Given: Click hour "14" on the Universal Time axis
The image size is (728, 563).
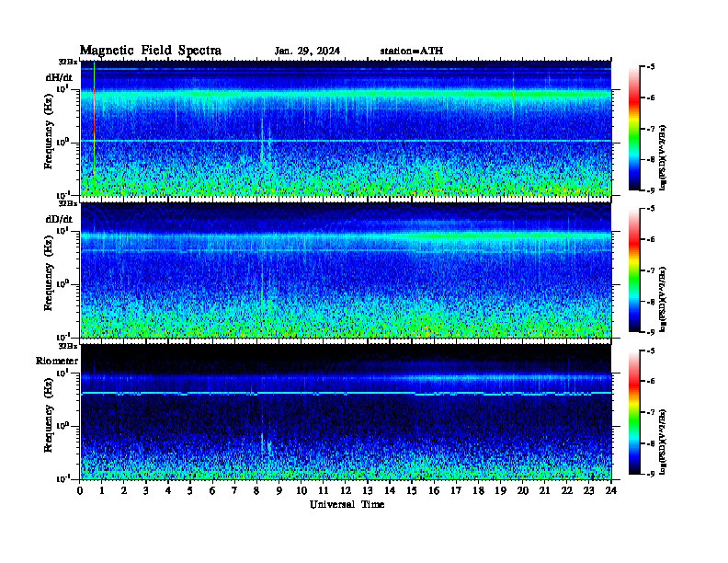Looking at the screenshot, I should (390, 491).
